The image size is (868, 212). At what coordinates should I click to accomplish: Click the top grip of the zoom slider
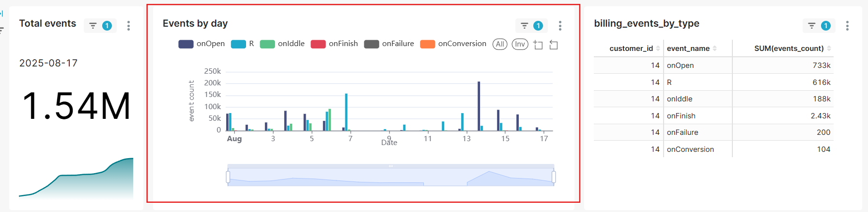391,166
